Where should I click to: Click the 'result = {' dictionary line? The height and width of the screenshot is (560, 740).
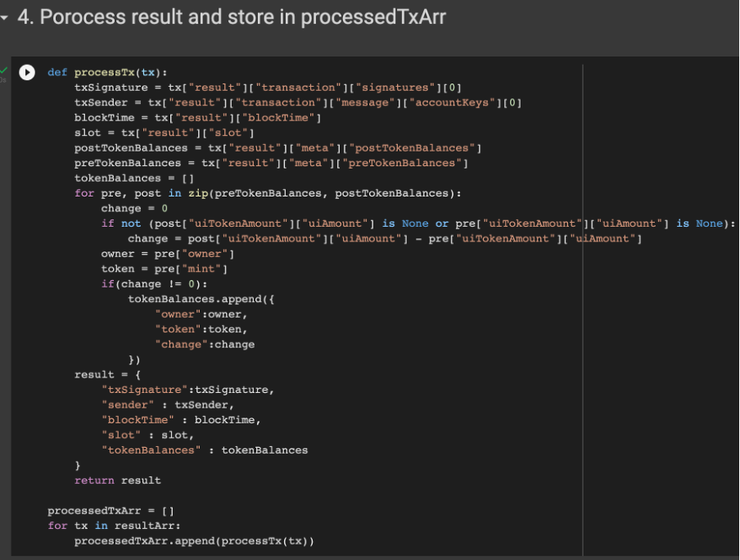(x=107, y=374)
